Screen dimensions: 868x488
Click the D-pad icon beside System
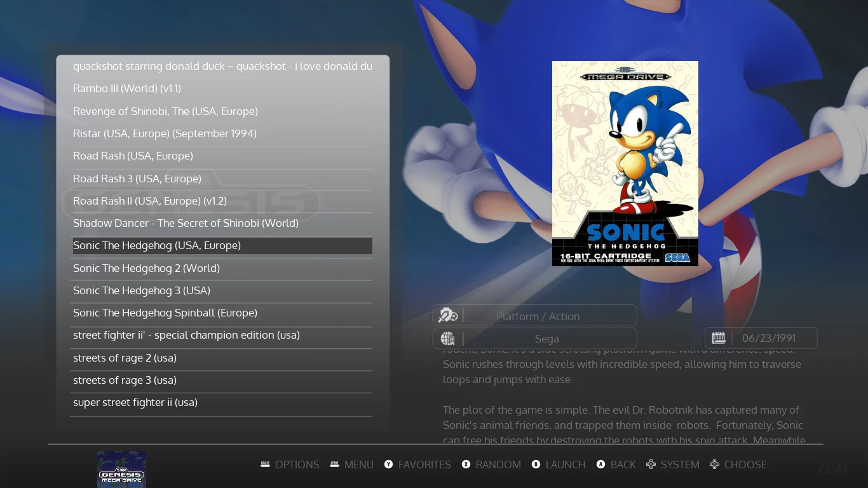pos(651,464)
